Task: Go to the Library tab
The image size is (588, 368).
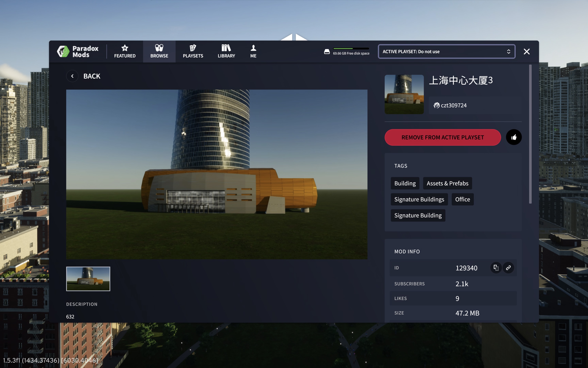Action: pos(226,51)
